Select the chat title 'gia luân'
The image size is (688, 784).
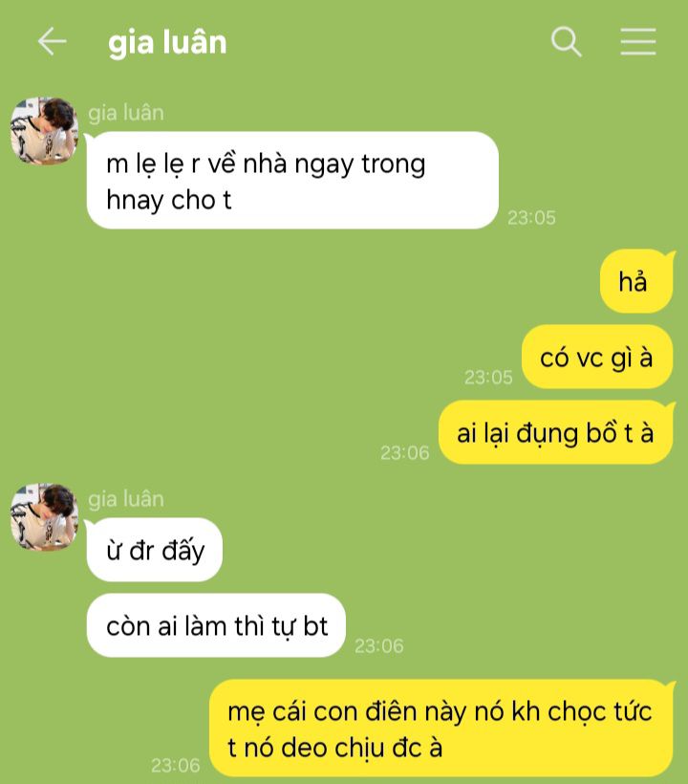(x=167, y=42)
